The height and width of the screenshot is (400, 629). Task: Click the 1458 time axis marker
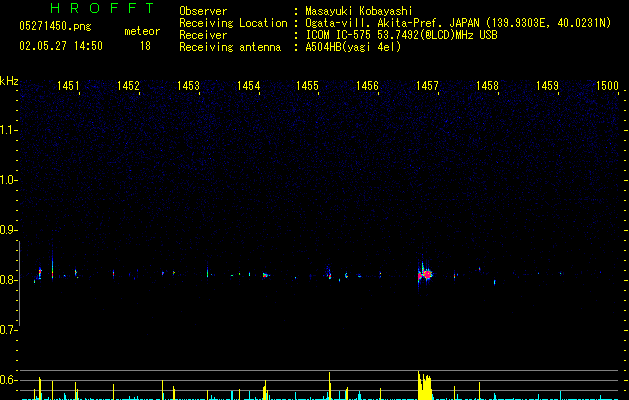pyautogui.click(x=487, y=85)
